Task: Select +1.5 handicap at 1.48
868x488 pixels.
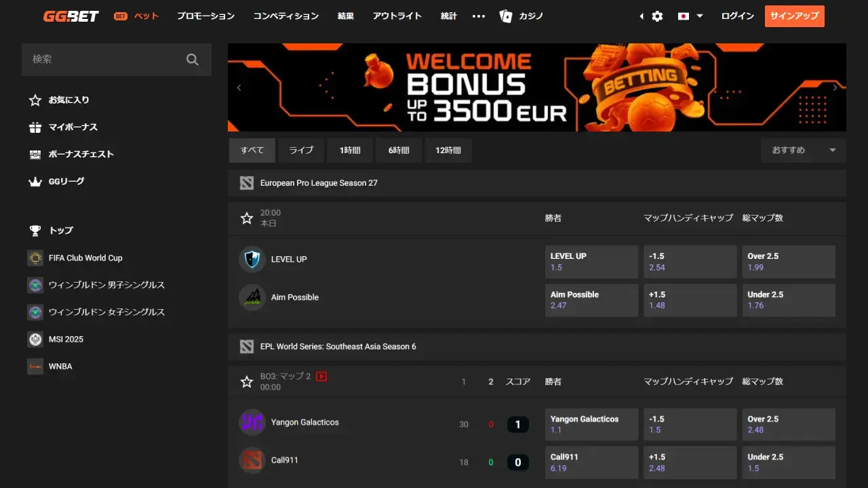Action: 690,300
